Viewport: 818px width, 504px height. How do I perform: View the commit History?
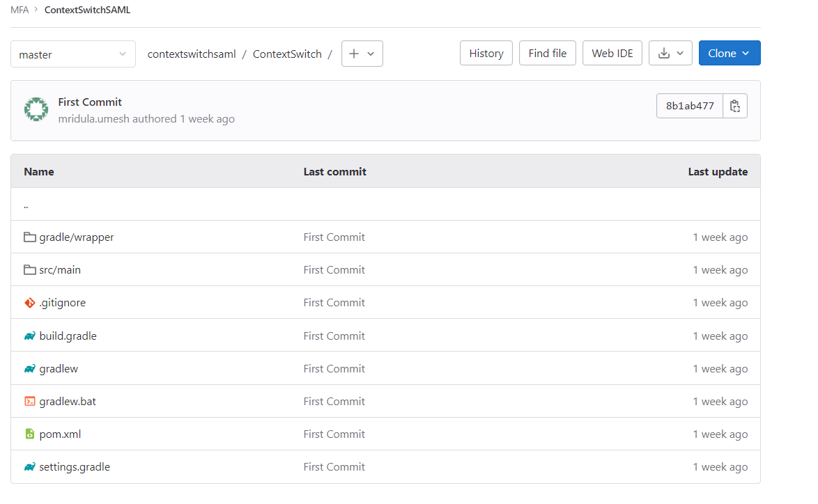[486, 53]
